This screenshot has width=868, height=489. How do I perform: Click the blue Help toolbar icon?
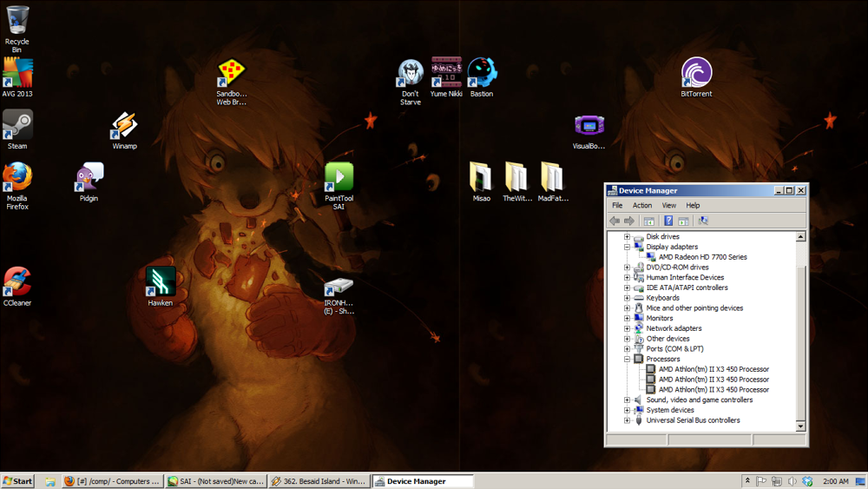point(668,221)
